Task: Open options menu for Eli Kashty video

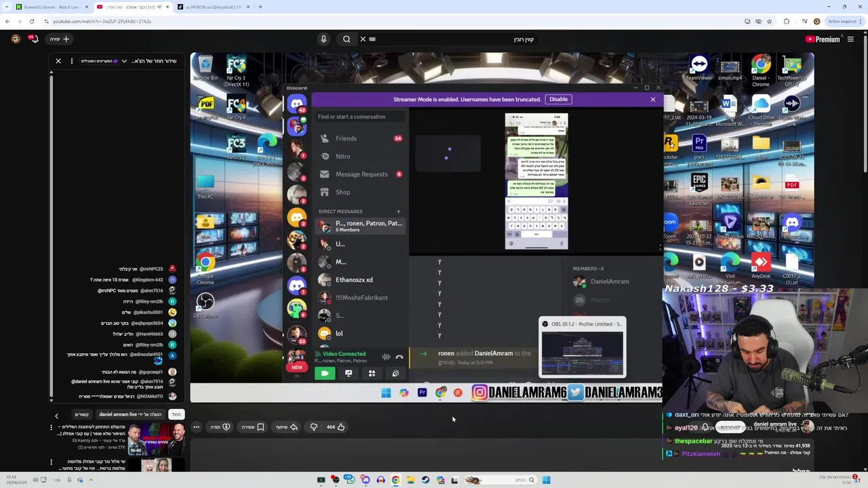Action: [x=51, y=428]
